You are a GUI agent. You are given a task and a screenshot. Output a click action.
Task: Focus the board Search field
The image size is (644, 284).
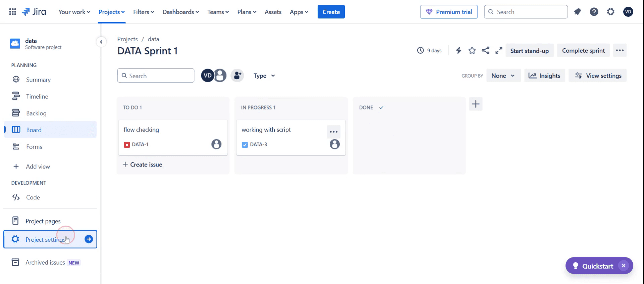[156, 76]
